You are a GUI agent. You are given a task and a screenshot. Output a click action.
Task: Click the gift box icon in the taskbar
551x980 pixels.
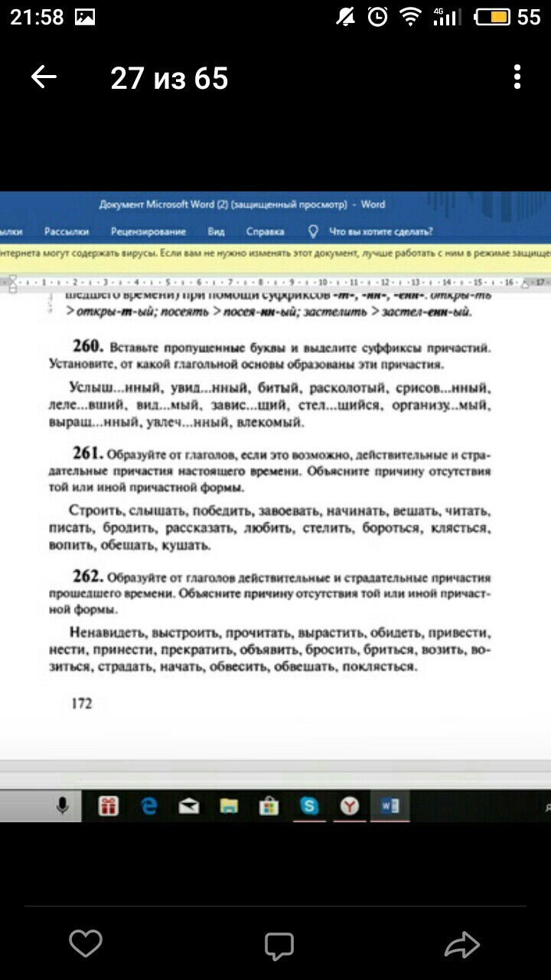pos(109,805)
